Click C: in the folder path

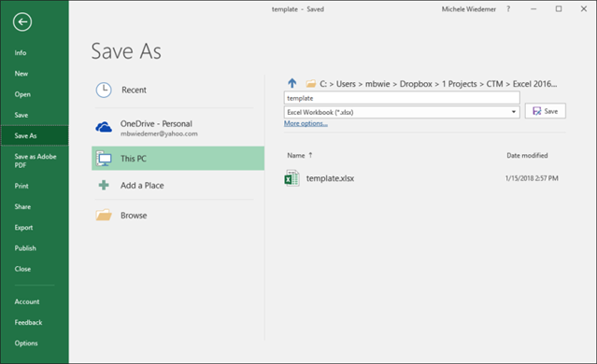click(x=323, y=84)
